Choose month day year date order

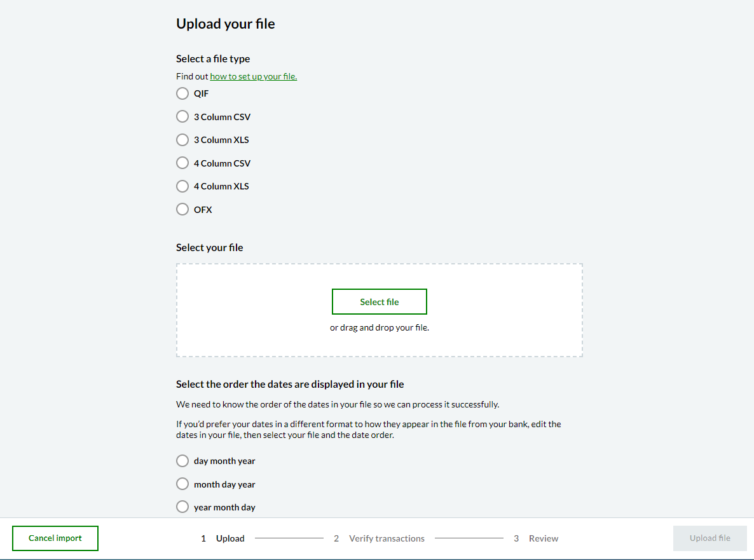(x=182, y=484)
